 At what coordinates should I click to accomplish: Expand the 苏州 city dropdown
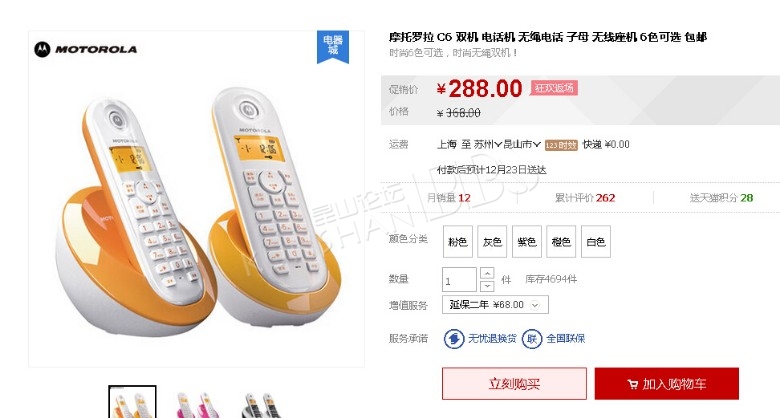click(488, 144)
